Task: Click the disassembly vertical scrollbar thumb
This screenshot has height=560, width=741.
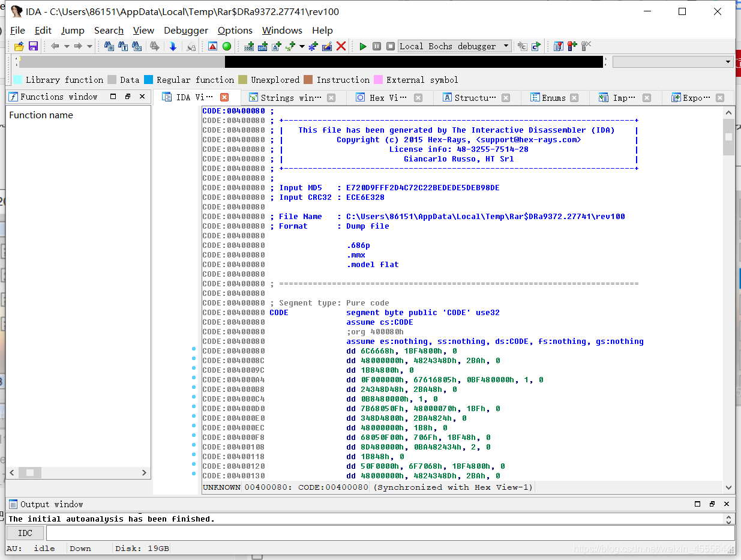Action: coord(728,137)
